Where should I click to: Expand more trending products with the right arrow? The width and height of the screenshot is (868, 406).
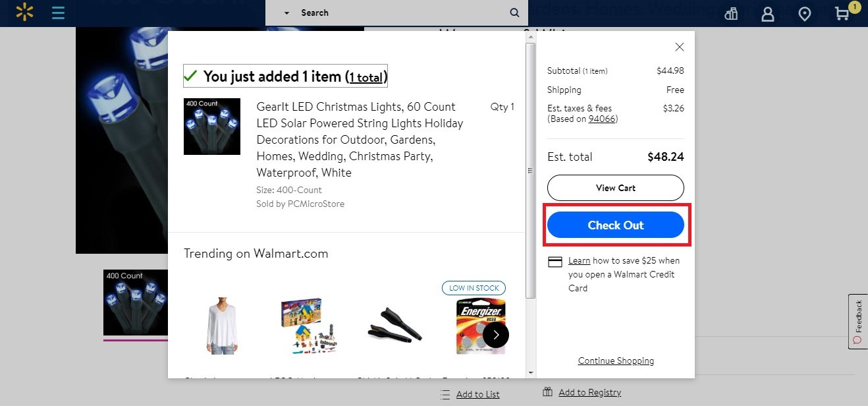[x=496, y=335]
